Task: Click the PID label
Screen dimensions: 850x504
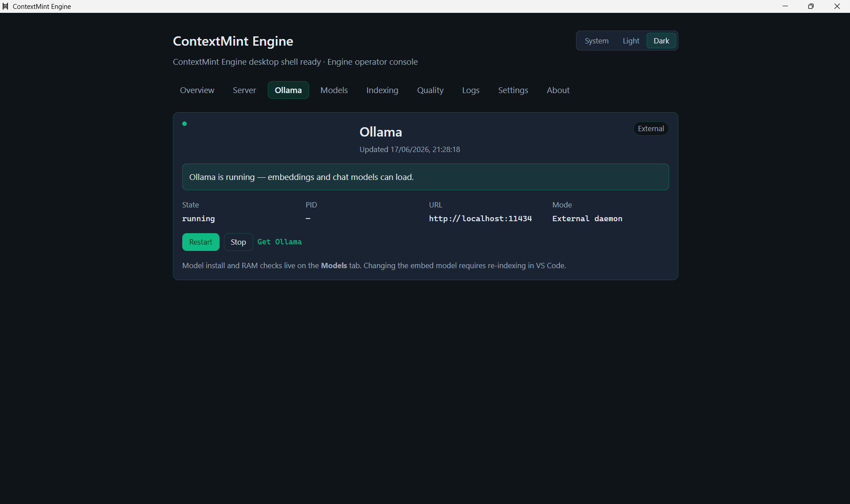Action: tap(311, 205)
